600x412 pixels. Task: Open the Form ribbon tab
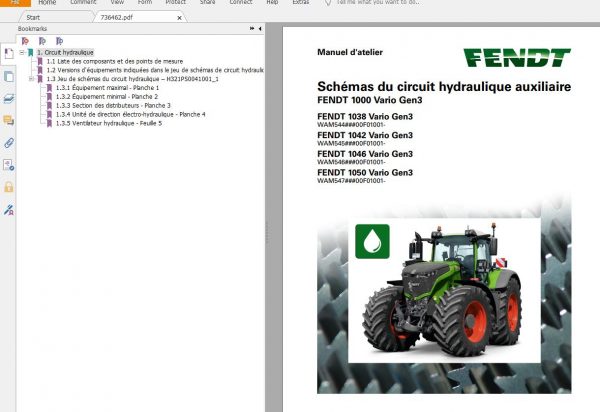point(145,2)
